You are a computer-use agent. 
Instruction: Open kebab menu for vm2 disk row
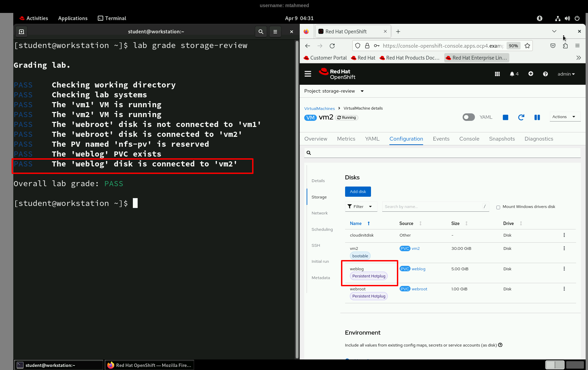(564, 248)
